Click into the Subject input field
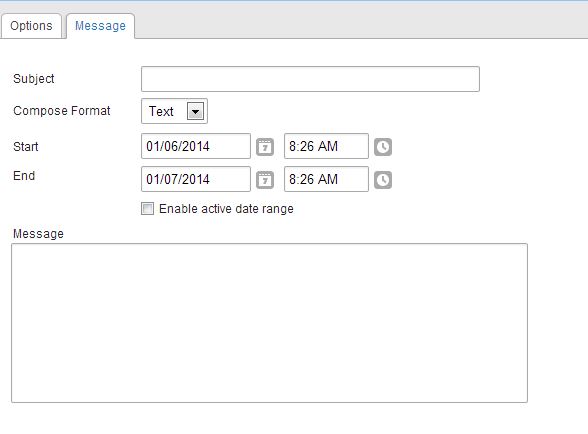588x434 pixels. [310, 79]
